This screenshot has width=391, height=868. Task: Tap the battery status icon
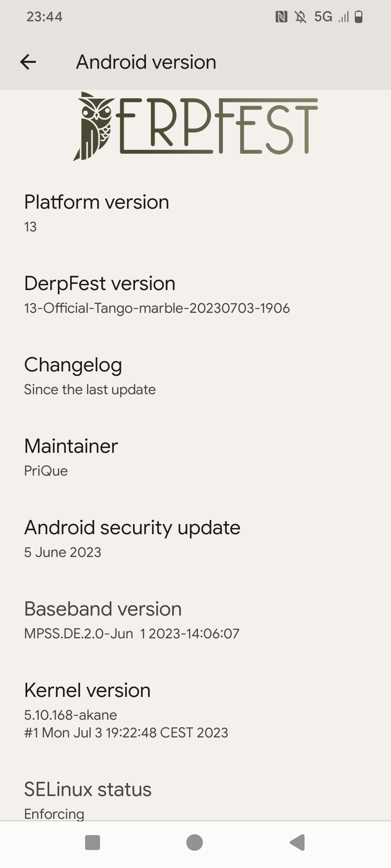(x=358, y=17)
